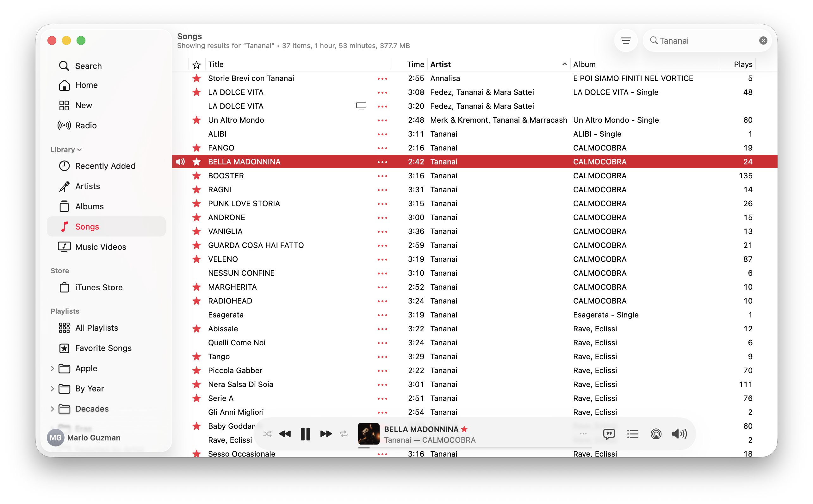Toggle favorite star for Storie Brevi con Tananai

196,78
